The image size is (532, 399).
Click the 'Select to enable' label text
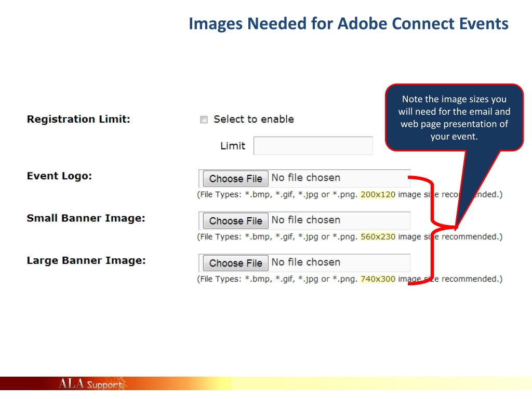[254, 119]
